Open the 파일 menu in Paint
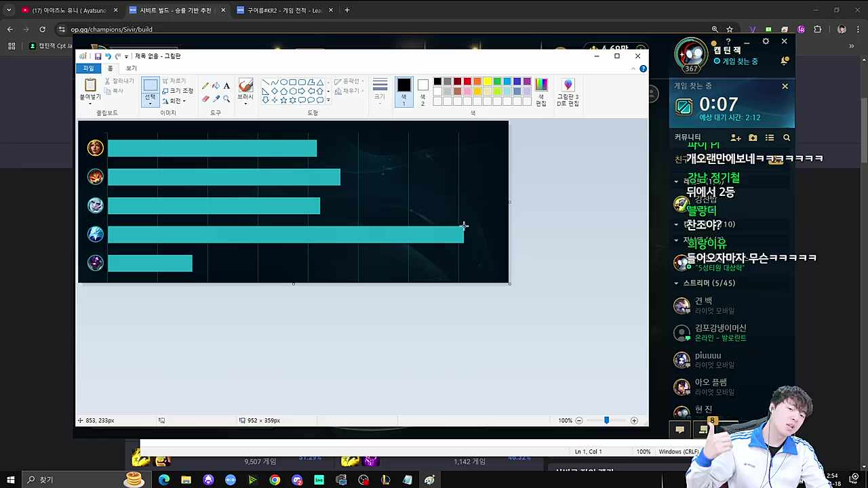 (x=88, y=68)
